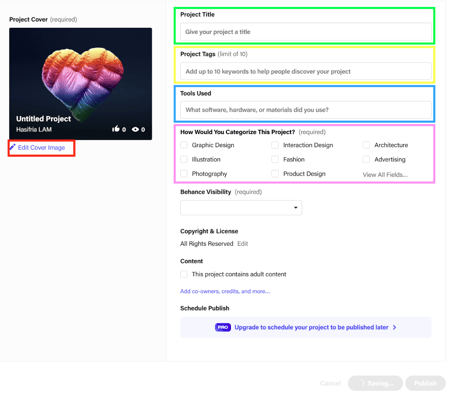
Task: Open Add co-owners, credits, and more
Action: click(x=225, y=291)
